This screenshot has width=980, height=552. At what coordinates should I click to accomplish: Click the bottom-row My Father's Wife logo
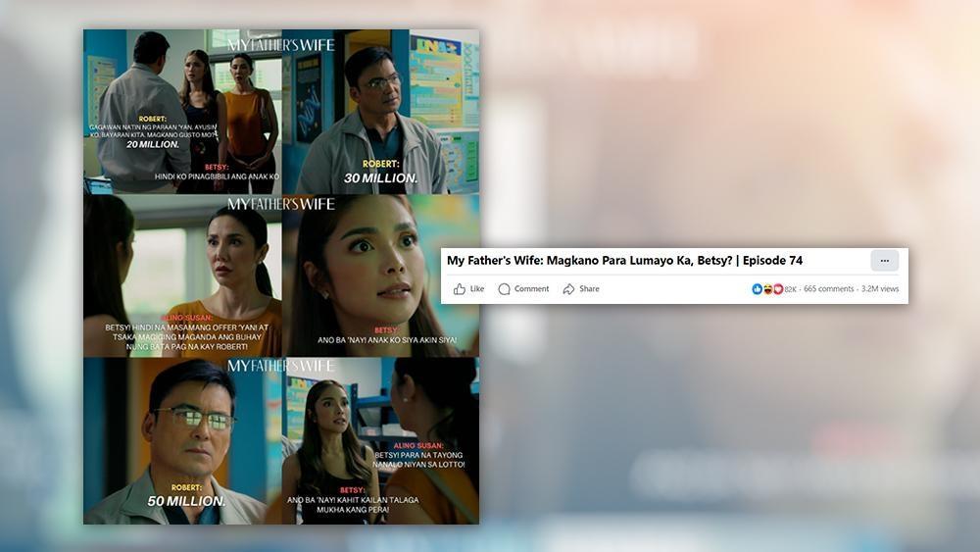coord(281,366)
